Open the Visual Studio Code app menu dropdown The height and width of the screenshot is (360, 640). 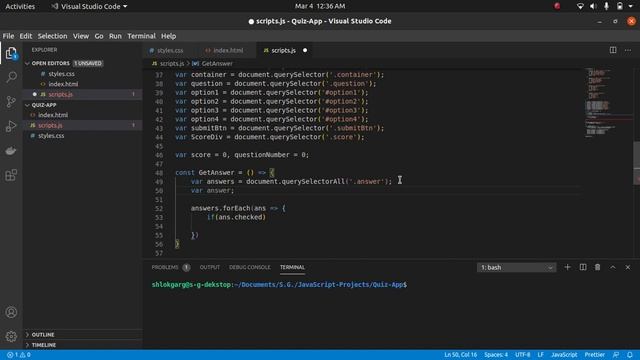89,6
